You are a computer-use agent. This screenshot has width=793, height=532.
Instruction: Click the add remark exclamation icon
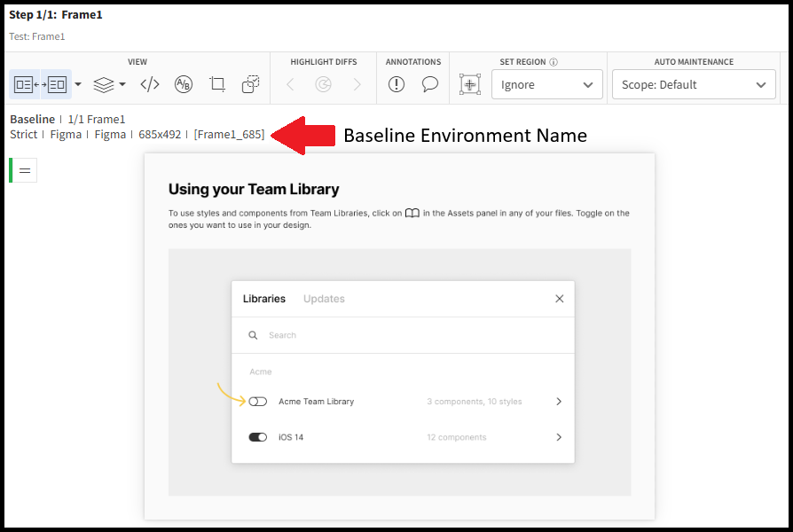396,84
